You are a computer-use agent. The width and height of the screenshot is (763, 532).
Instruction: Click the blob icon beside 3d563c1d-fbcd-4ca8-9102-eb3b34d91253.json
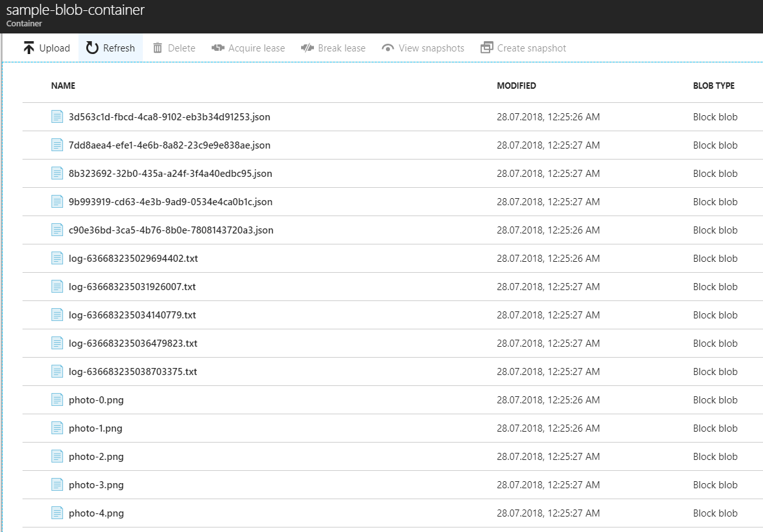pyautogui.click(x=57, y=116)
